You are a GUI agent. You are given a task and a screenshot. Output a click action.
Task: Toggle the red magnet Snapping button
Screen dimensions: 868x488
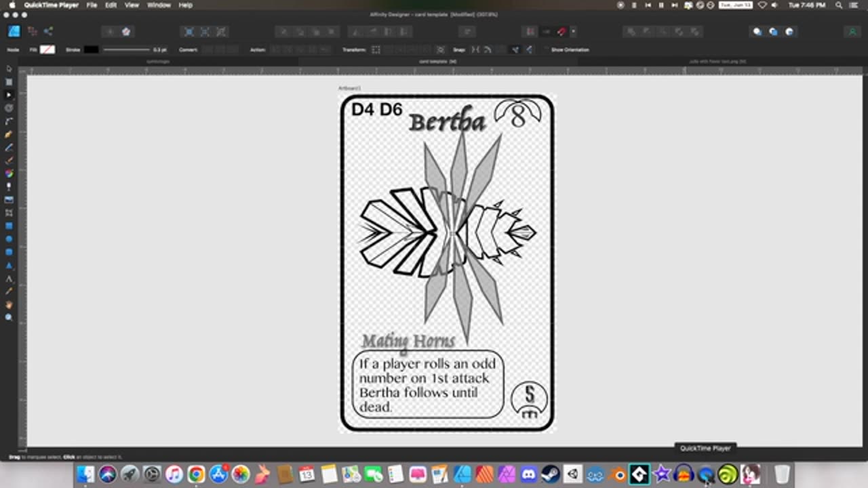pos(561,31)
